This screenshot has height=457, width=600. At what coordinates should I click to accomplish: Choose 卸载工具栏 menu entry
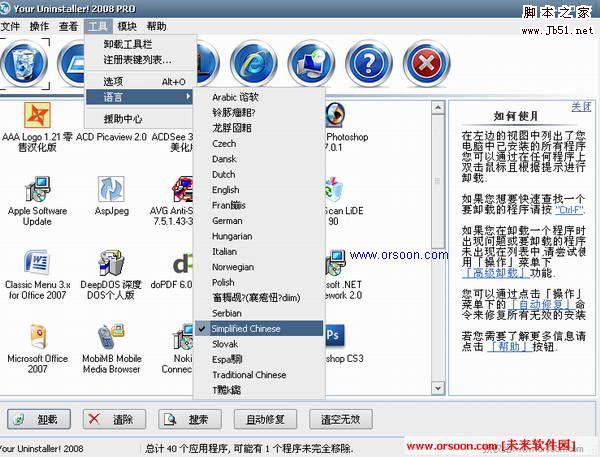tap(140, 44)
